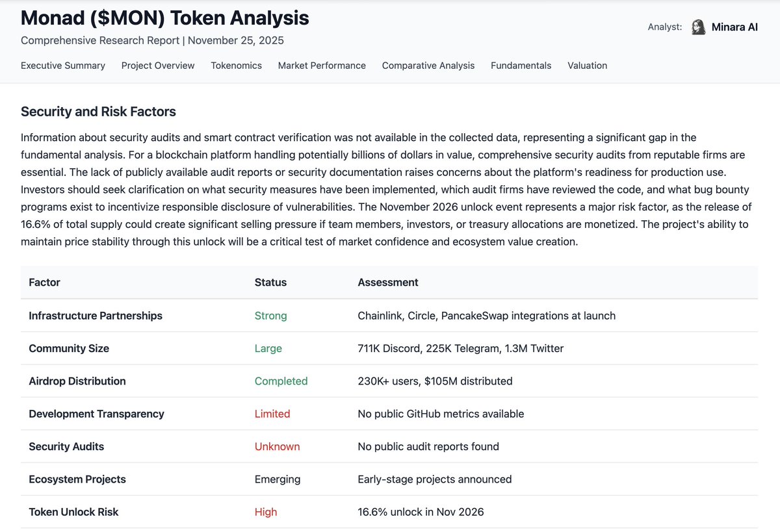Click the Emerging status value
780x532 pixels.
point(278,479)
